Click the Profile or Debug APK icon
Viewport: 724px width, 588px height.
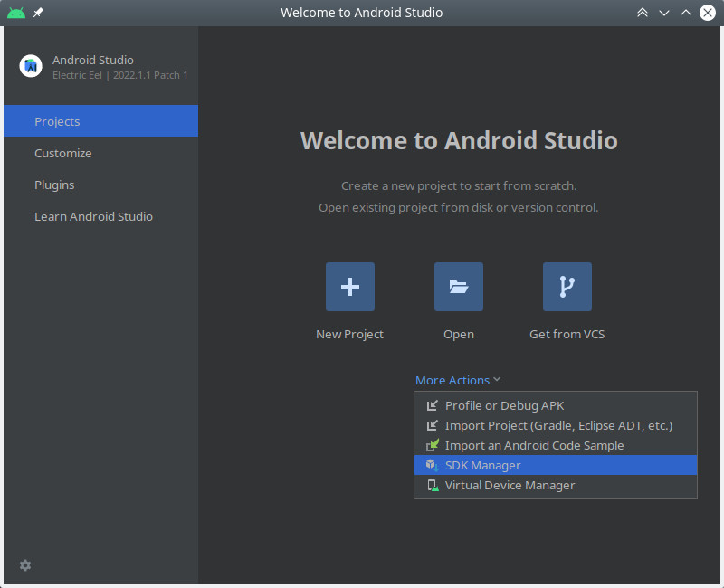(x=433, y=405)
